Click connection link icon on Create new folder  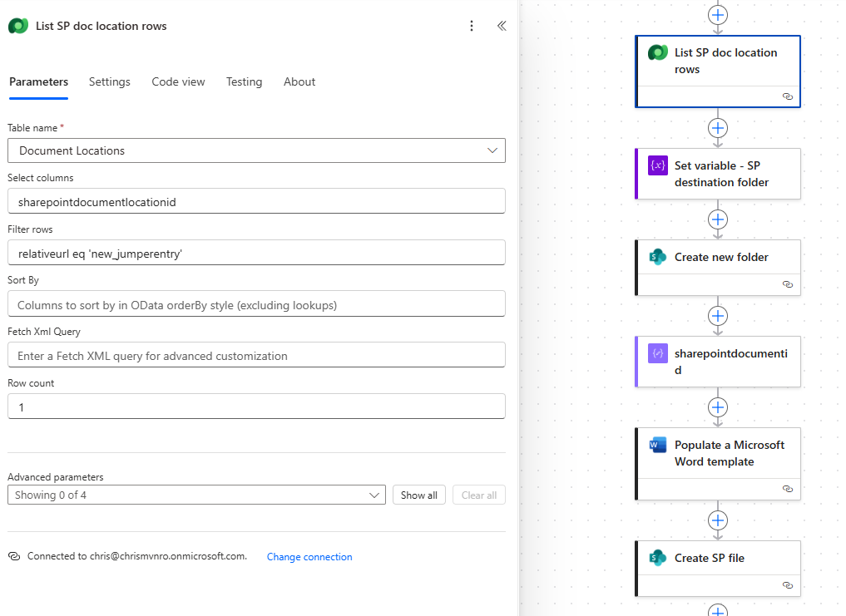pos(787,284)
